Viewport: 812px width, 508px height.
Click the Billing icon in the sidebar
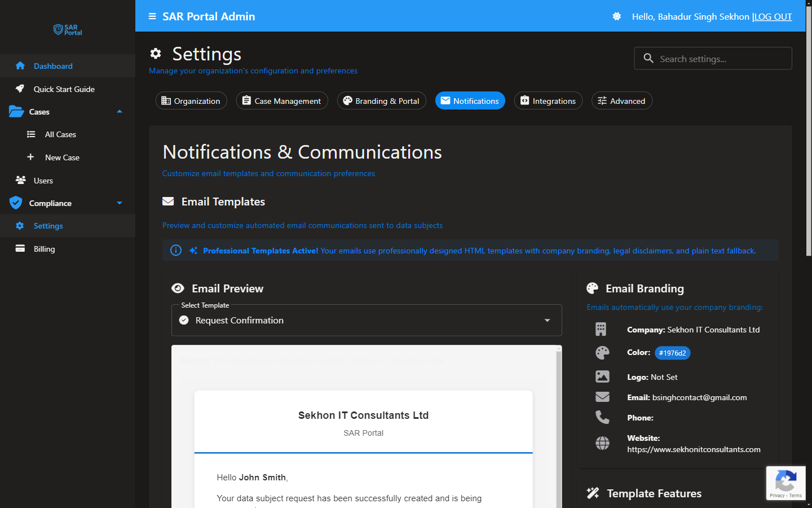click(20, 248)
